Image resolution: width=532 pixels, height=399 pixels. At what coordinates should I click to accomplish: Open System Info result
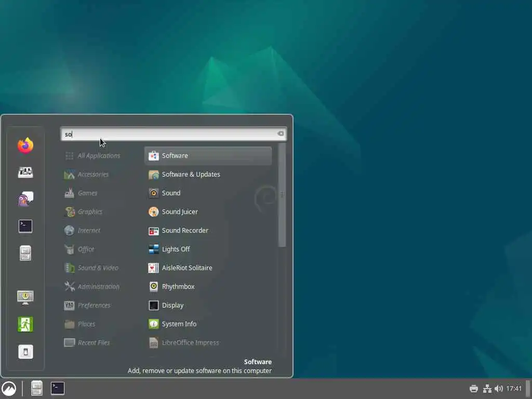point(208,324)
